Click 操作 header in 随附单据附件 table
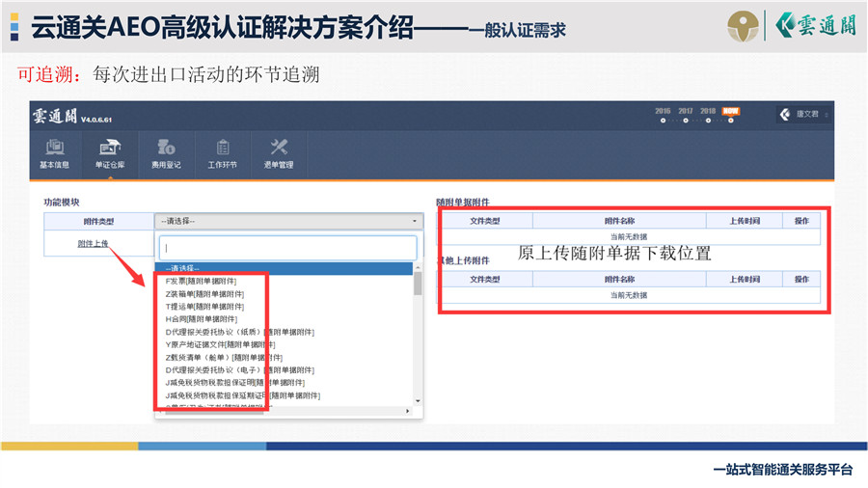 coord(801,221)
